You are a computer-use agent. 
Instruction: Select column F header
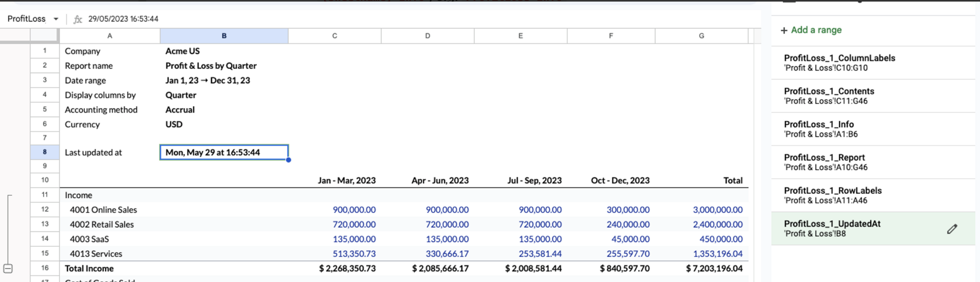(x=611, y=36)
